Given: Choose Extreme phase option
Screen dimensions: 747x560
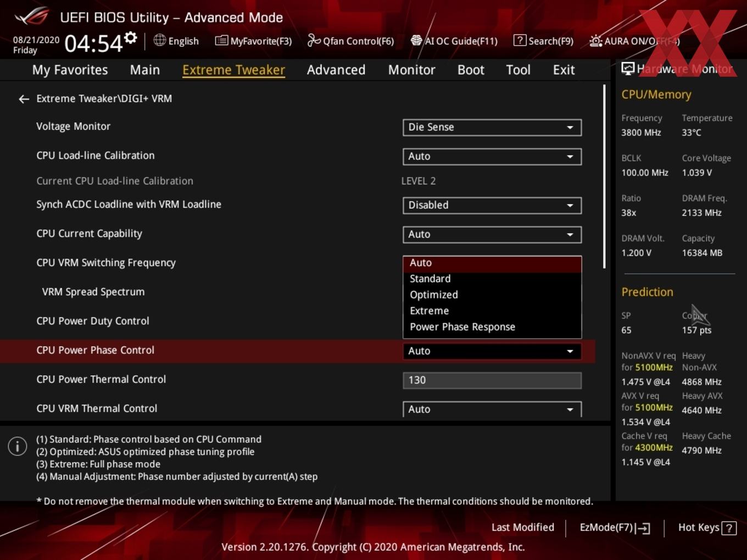Looking at the screenshot, I should 492,311.
